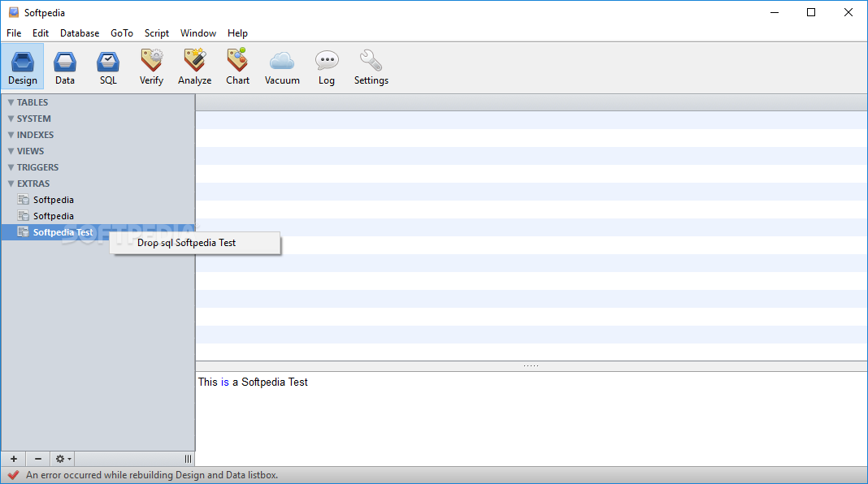
Task: Open the Help menu
Action: coord(237,33)
